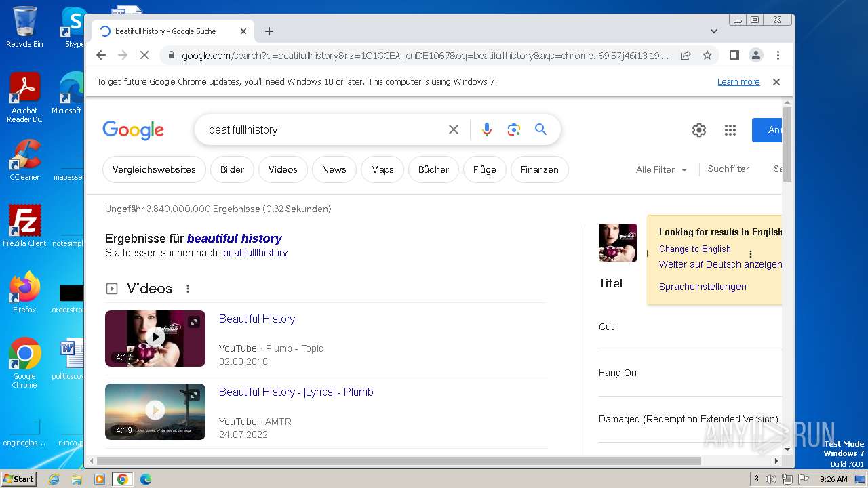The height and width of the screenshot is (488, 868).
Task: Search by image with Google Lens
Action: point(513,129)
